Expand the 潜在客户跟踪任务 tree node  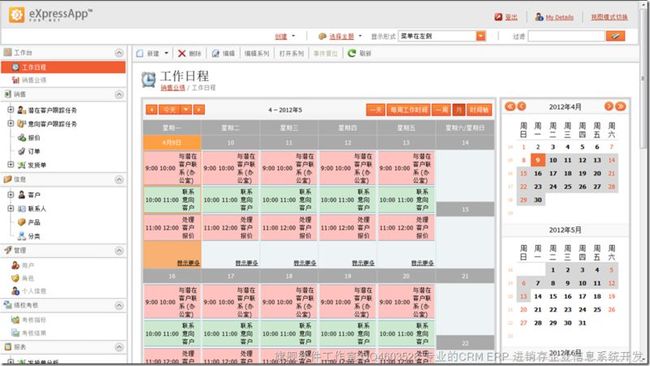click(11, 110)
